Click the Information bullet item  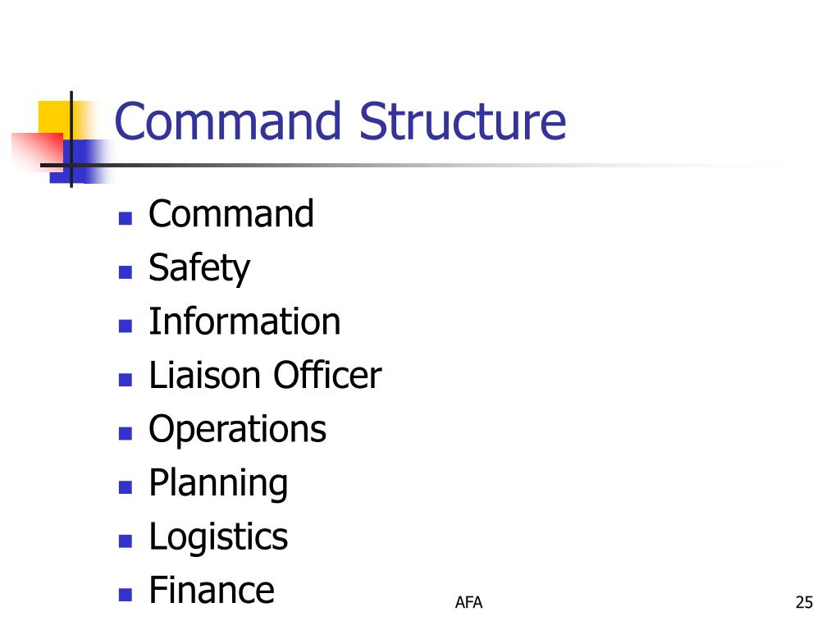click(x=244, y=322)
